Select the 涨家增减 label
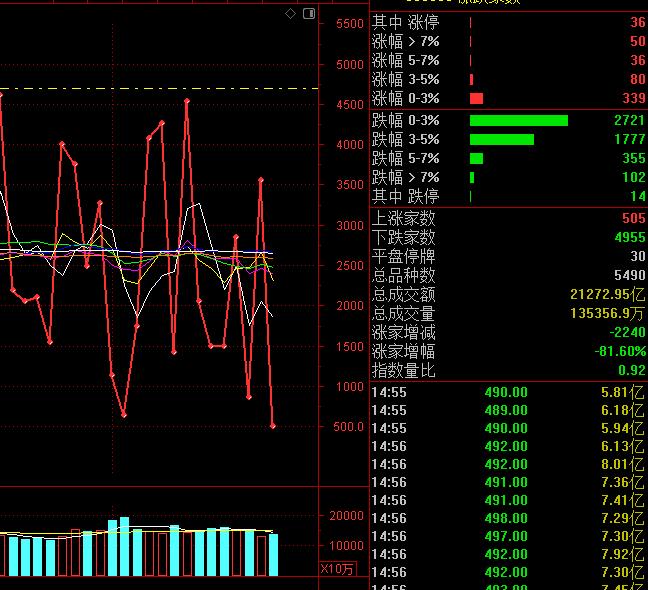 point(404,332)
